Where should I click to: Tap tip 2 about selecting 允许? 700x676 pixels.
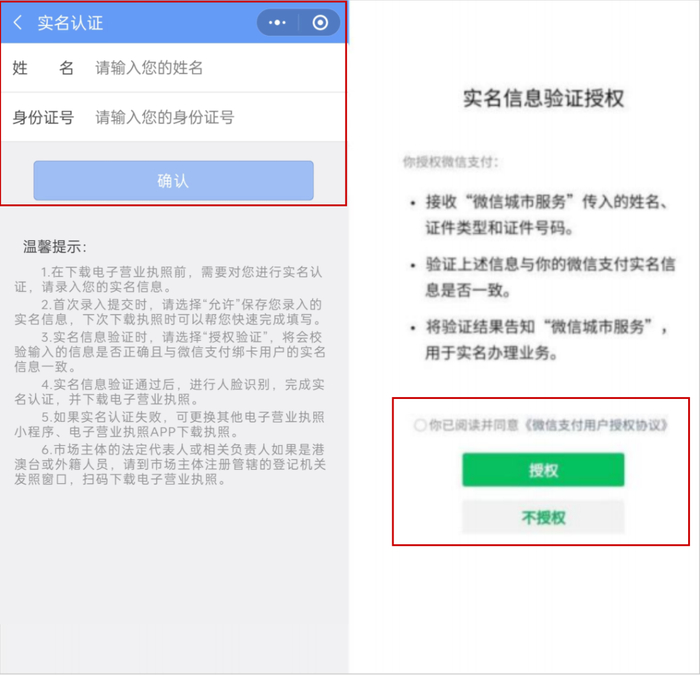[x=170, y=312]
